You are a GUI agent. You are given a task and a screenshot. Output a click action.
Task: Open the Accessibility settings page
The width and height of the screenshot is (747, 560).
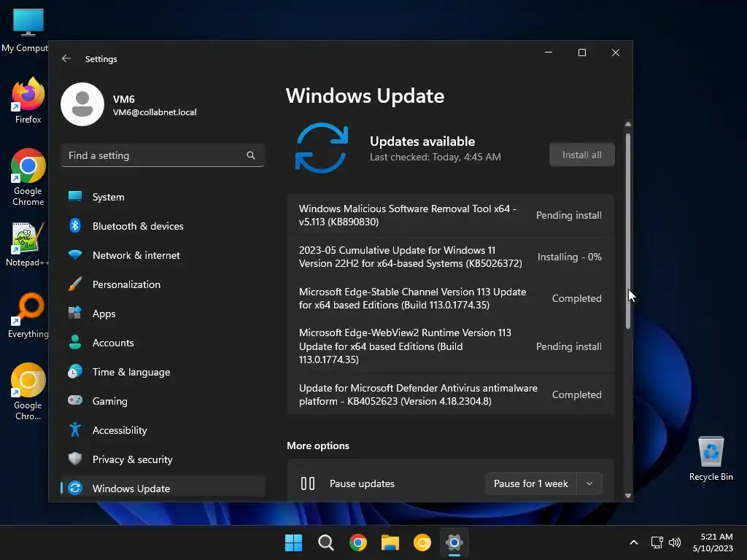point(163,430)
